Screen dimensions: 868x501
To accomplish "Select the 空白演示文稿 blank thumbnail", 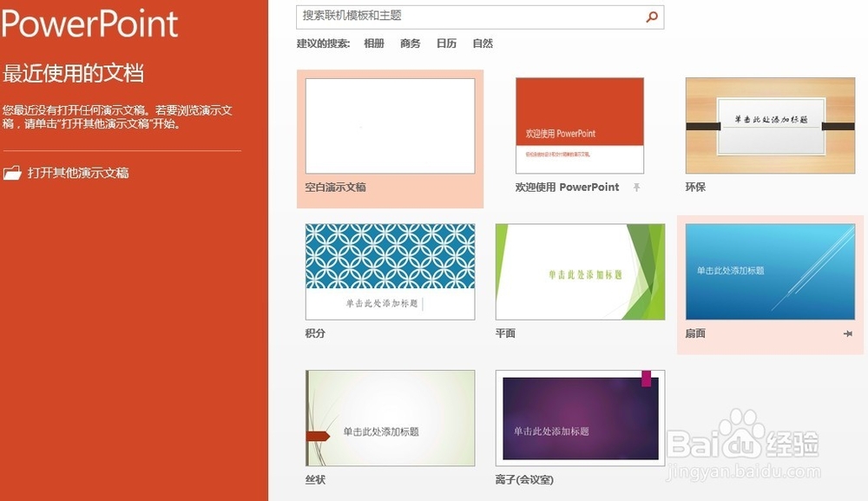I will point(391,126).
